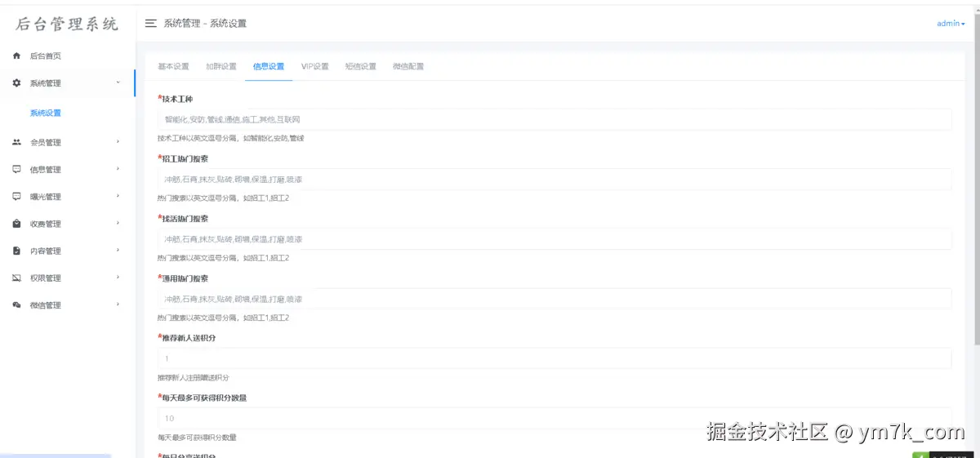980x458 pixels.
Task: Collapse the 系统管理 menu chevron
Action: coord(118,82)
